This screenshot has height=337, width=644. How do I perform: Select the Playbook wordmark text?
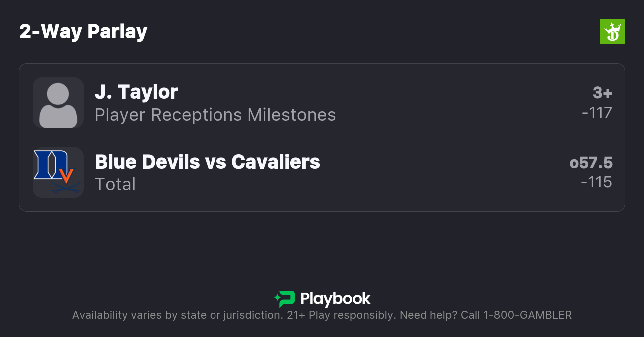pos(335,299)
